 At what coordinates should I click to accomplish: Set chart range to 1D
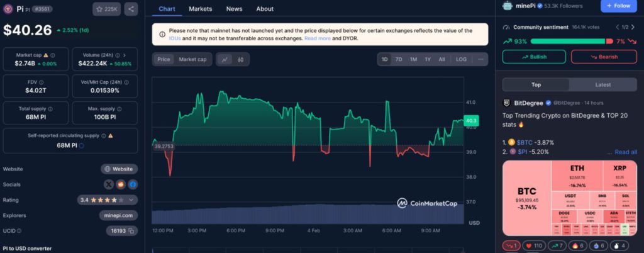[384, 59]
